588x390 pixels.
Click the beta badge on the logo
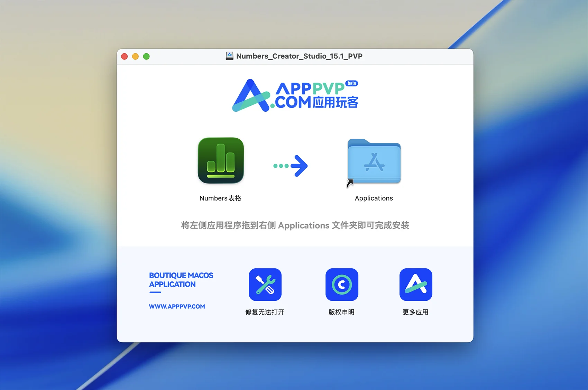pos(352,83)
